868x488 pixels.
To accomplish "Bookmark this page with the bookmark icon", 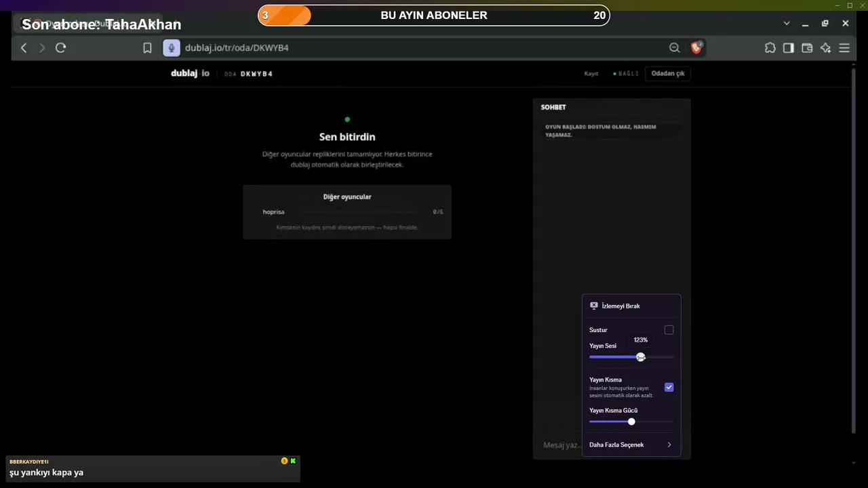I will tap(147, 48).
